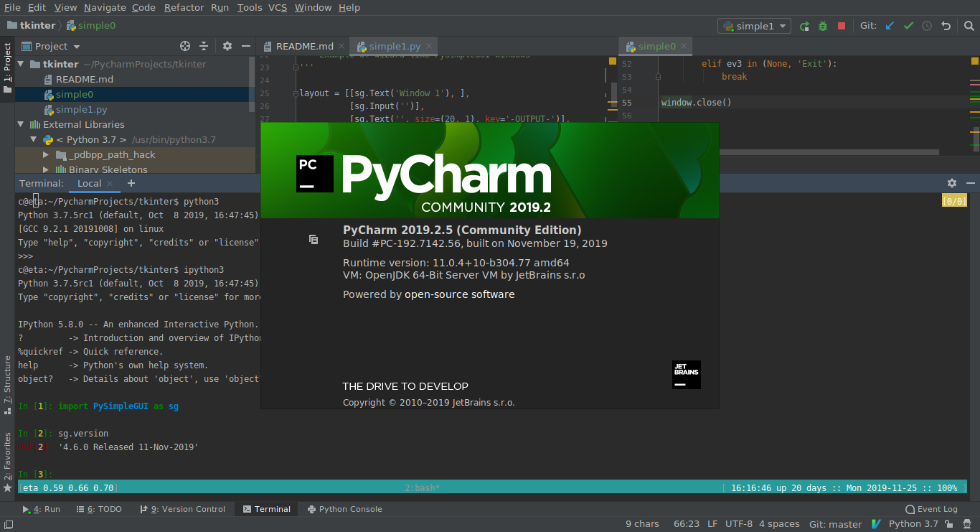Start debugging with the green bug icon

tap(823, 26)
